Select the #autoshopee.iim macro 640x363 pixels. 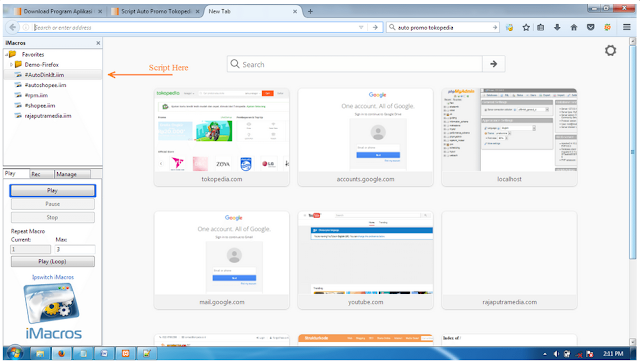point(45,85)
